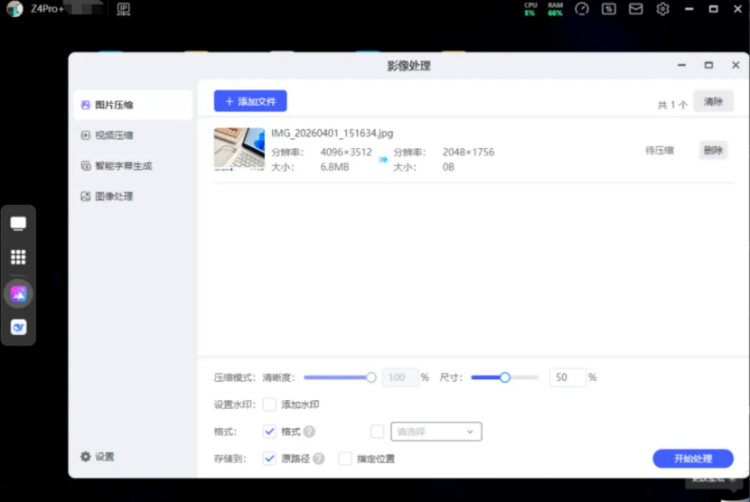The width and height of the screenshot is (750, 502).
Task: Open the 请选择 format dropdown
Action: [436, 432]
